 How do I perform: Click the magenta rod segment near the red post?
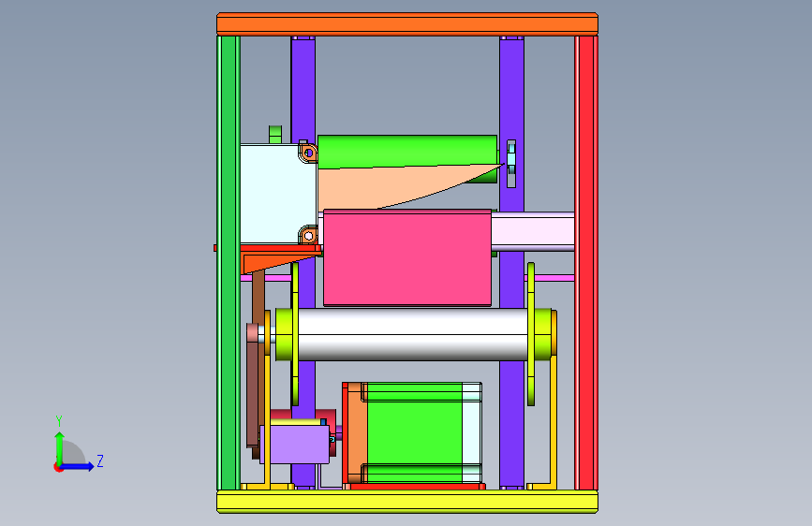tap(550, 278)
